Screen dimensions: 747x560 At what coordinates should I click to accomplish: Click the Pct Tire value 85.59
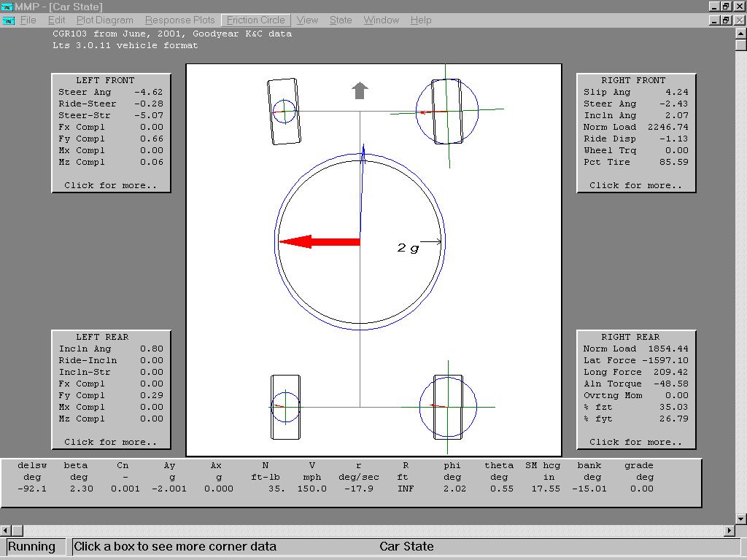[x=673, y=162]
